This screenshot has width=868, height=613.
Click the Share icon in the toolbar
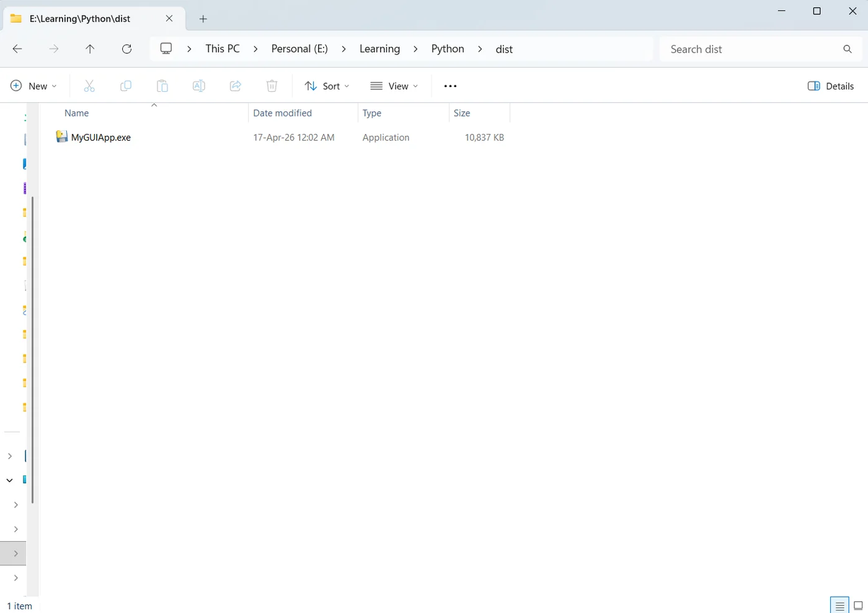(236, 86)
